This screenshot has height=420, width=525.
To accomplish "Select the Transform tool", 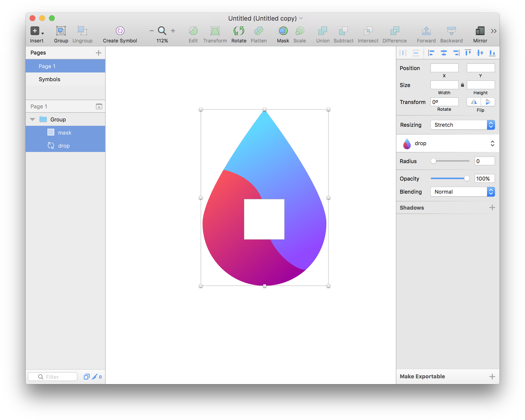I will pyautogui.click(x=215, y=31).
